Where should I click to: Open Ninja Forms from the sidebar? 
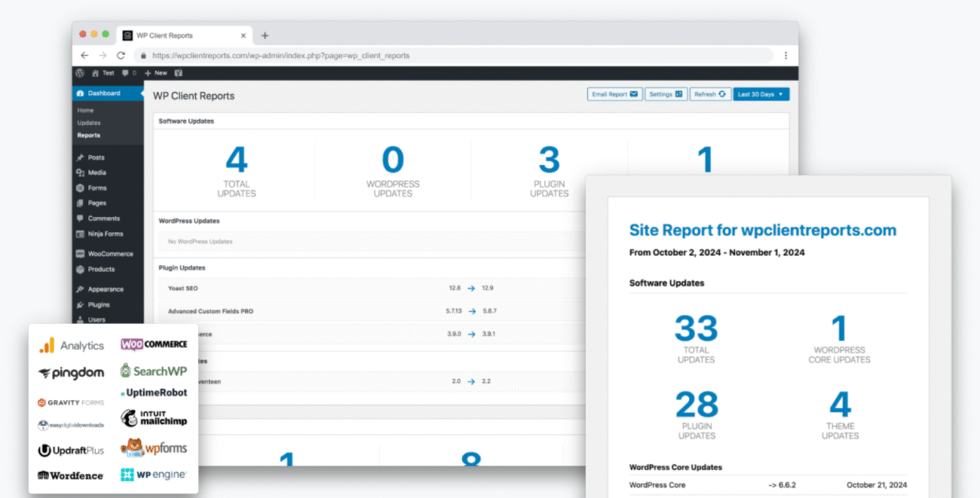click(x=105, y=234)
